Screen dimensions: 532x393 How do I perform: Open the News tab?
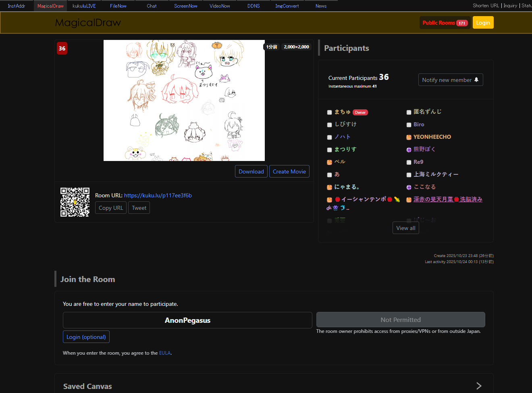[321, 6]
